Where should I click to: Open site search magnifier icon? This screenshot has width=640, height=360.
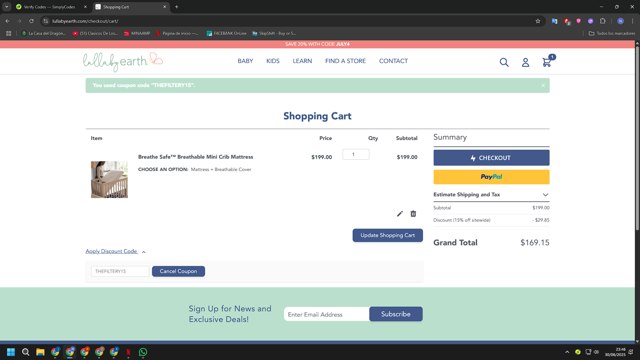504,62
